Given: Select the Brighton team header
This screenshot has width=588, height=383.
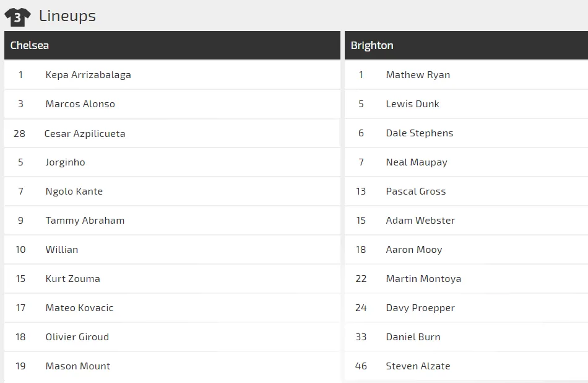Looking at the screenshot, I should 372,45.
